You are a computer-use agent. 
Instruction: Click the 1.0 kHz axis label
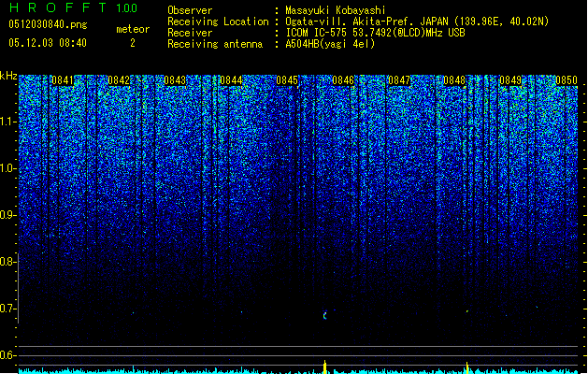click(x=7, y=169)
